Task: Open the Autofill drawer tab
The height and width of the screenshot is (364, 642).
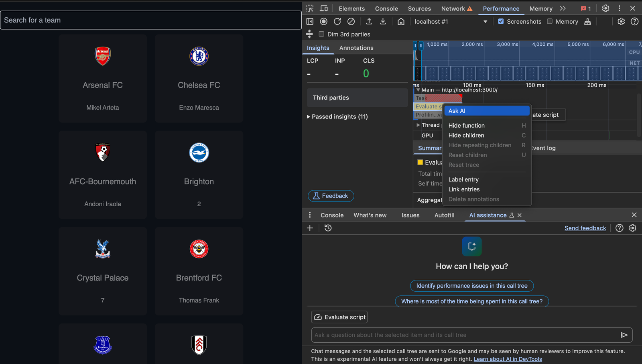Action: point(445,215)
